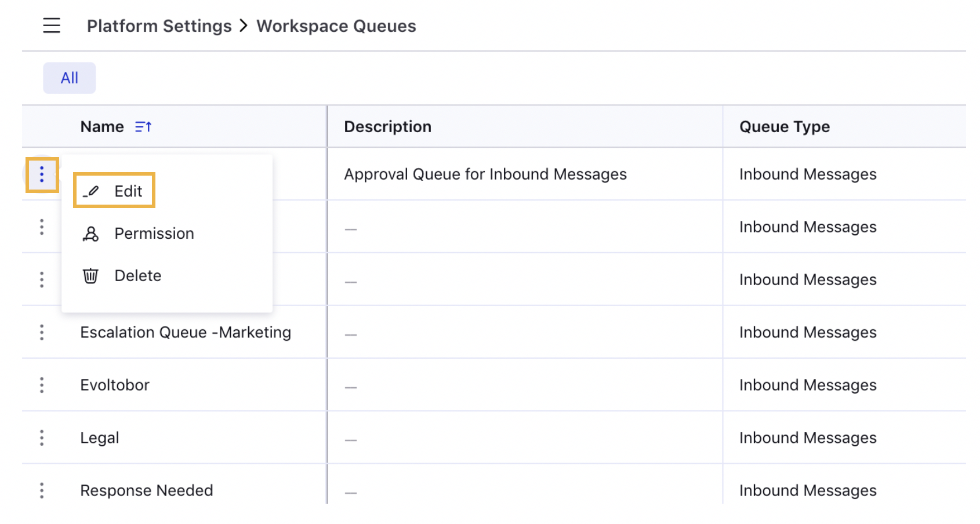Click the trash icon beside Delete

pyautogui.click(x=90, y=276)
